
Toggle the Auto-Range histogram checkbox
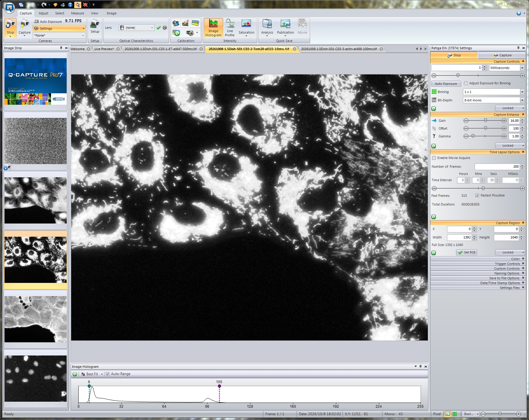(107, 374)
